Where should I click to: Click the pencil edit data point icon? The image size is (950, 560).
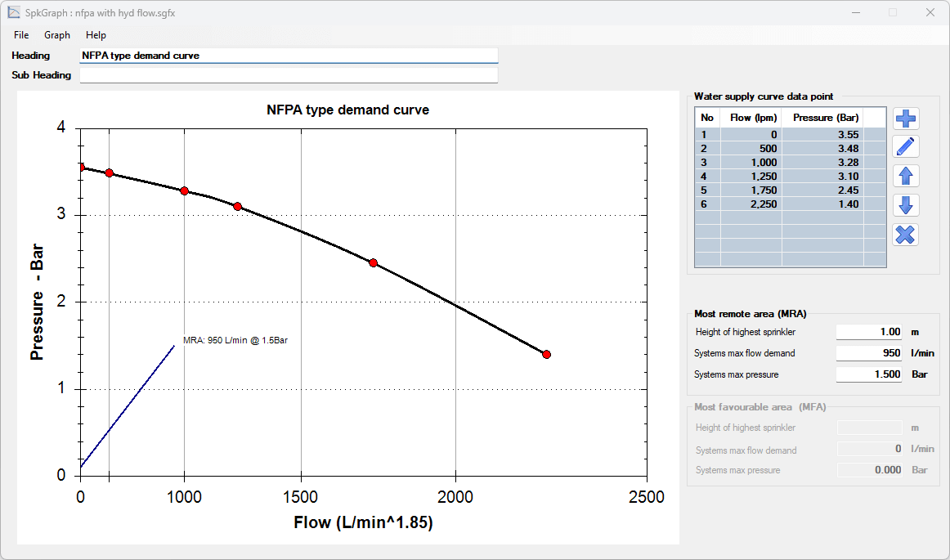pyautogui.click(x=906, y=147)
